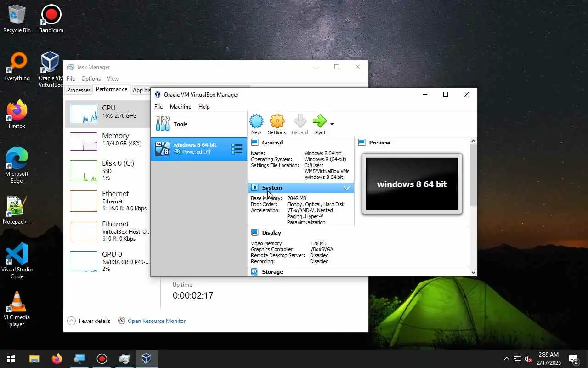Select the first Ethernet performance item
Image resolution: width=588 pixels, height=368 pixels.
(x=108, y=201)
